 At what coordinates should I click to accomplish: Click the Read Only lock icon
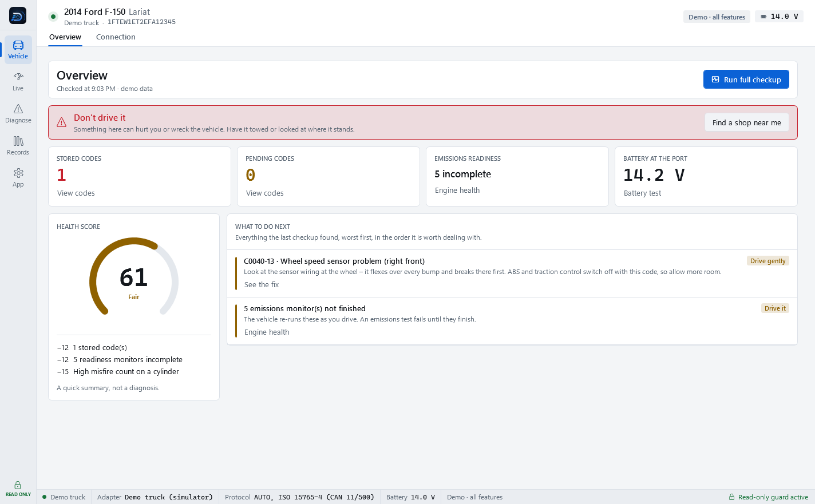(18, 485)
